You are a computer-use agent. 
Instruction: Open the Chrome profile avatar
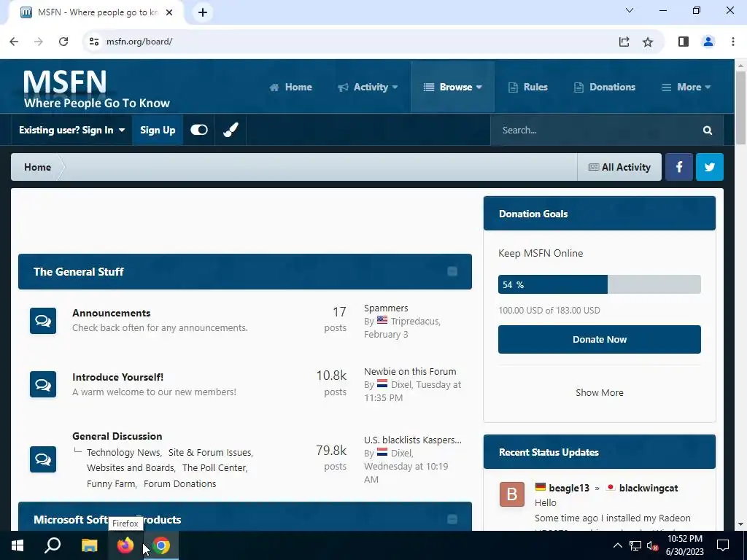(x=708, y=42)
